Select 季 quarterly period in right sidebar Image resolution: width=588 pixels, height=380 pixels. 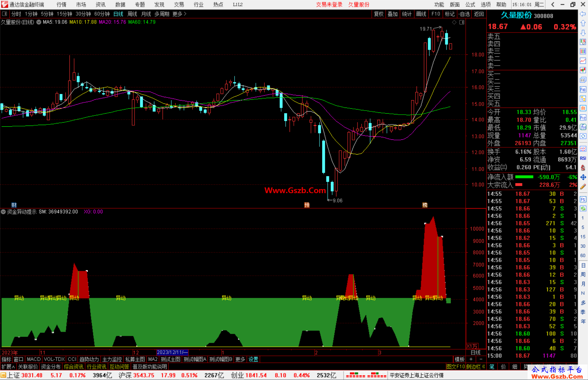[x=583, y=312]
